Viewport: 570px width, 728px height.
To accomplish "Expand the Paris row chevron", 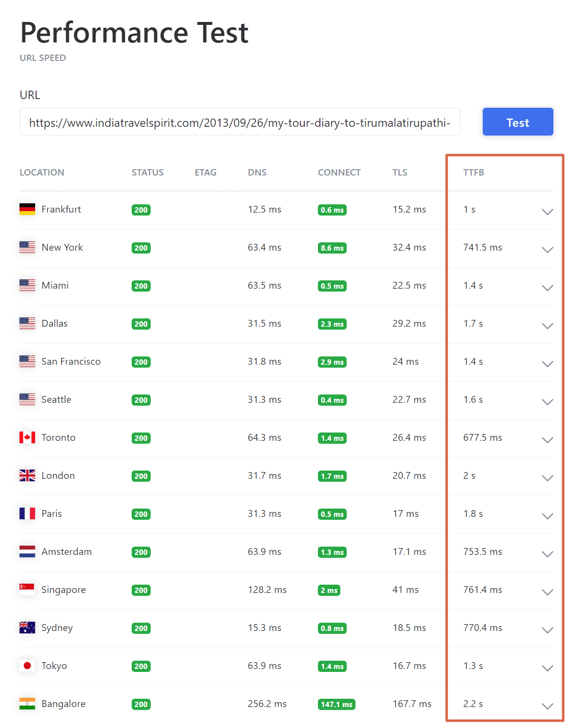I will click(x=547, y=516).
